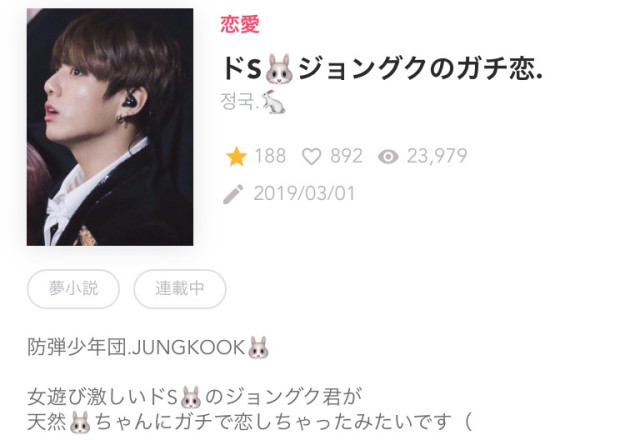Click the white rabbit icon beside author name
This screenshot has height=440, width=624.
273,102
